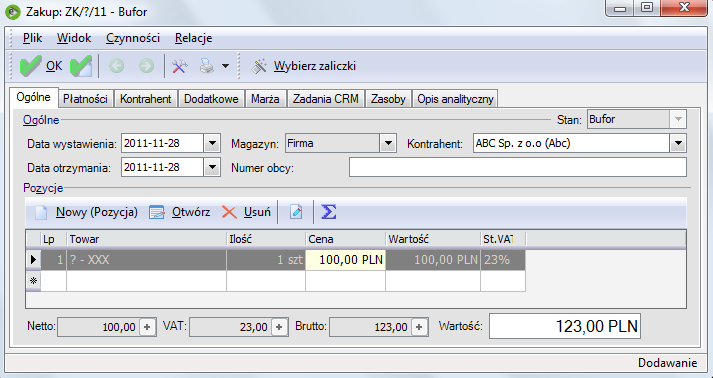Click the Kontrahent ABC Sp. z o.o field

click(572, 144)
